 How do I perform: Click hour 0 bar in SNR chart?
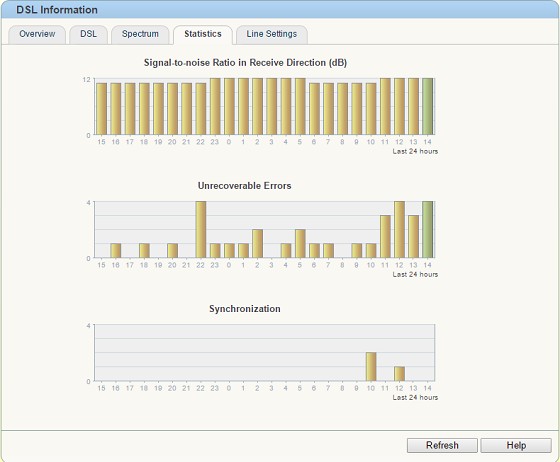click(229, 106)
